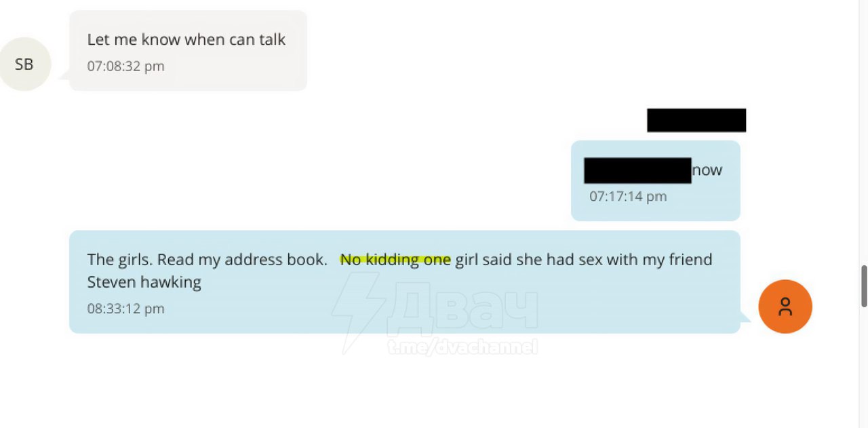Screen dimensions: 868x428
Task: Click "girl said she had sex with my friend" text
Action: click(x=583, y=260)
